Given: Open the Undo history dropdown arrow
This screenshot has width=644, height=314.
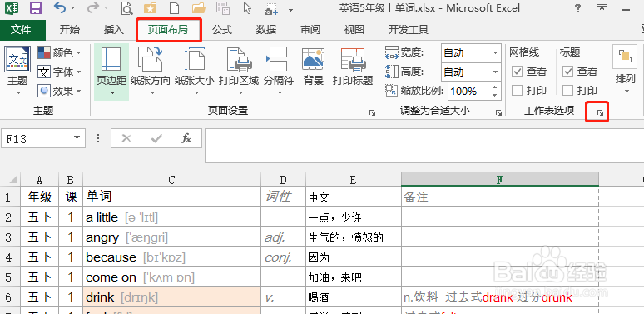Looking at the screenshot, I should pyautogui.click(x=72, y=8).
